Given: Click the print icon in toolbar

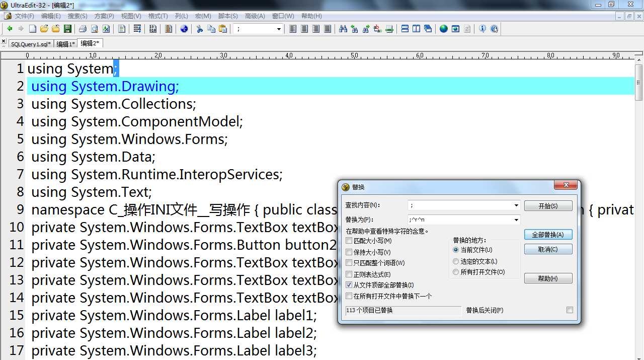Looking at the screenshot, I should coord(83,29).
